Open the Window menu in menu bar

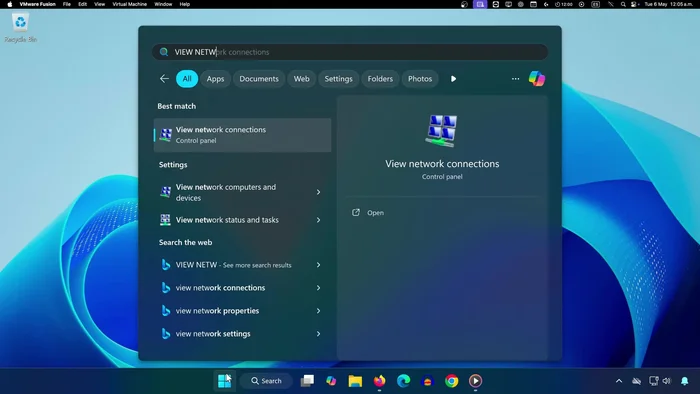[x=163, y=4]
